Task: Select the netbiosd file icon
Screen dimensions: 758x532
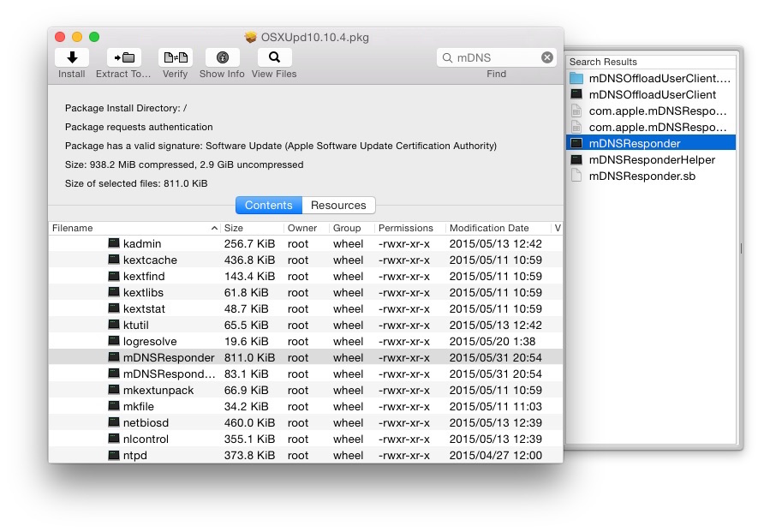Action: click(114, 422)
